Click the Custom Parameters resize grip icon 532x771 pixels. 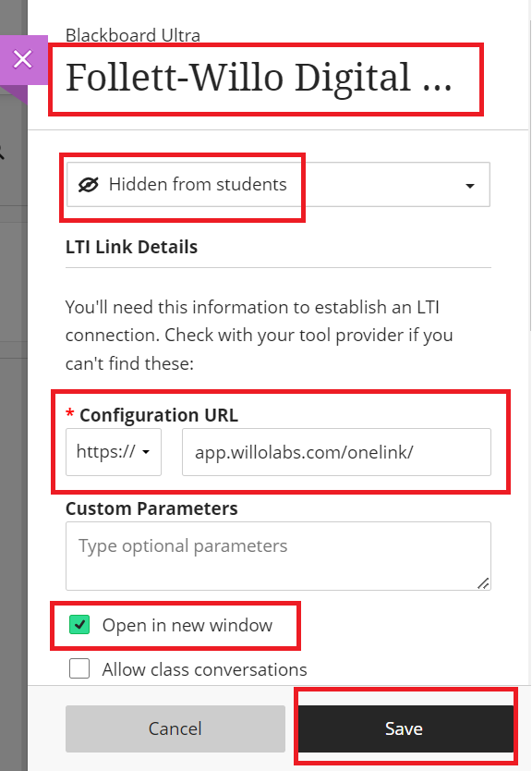[x=483, y=583]
